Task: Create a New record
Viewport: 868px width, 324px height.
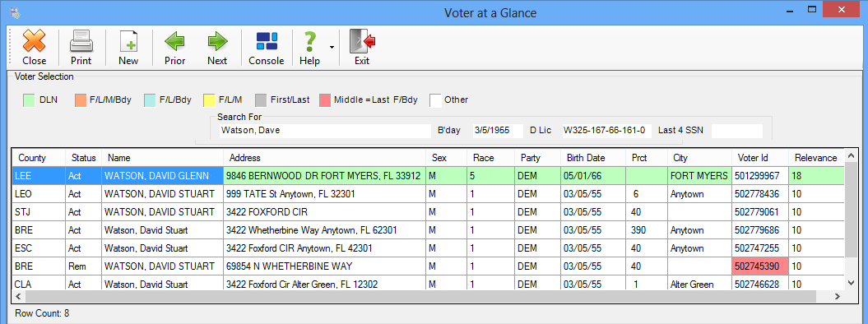Action: click(x=128, y=47)
